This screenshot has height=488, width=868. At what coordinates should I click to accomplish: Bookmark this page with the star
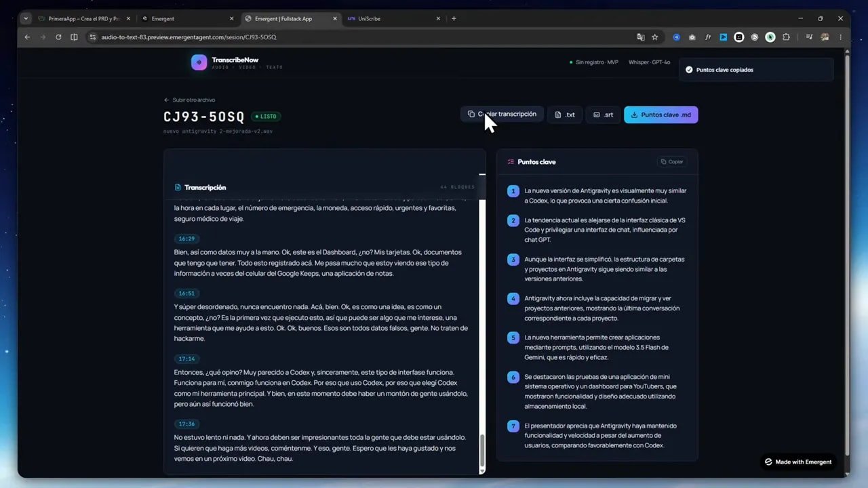pyautogui.click(x=655, y=37)
